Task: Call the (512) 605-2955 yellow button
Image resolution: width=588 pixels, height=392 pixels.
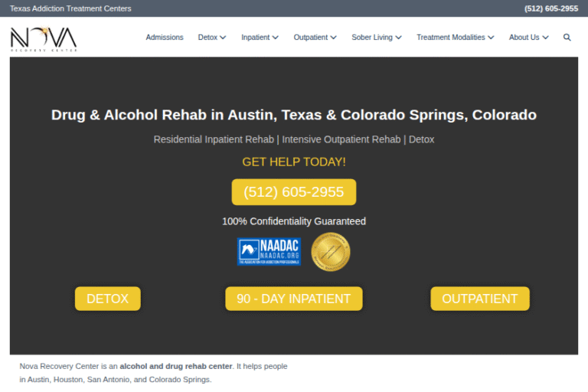Action: 293,192
